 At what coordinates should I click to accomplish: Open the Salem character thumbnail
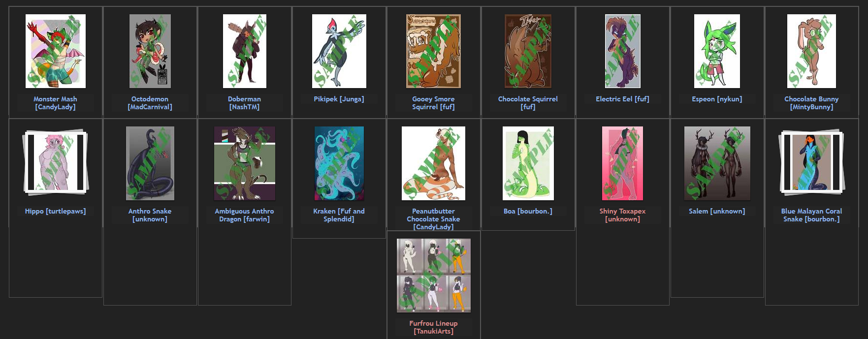[717, 163]
